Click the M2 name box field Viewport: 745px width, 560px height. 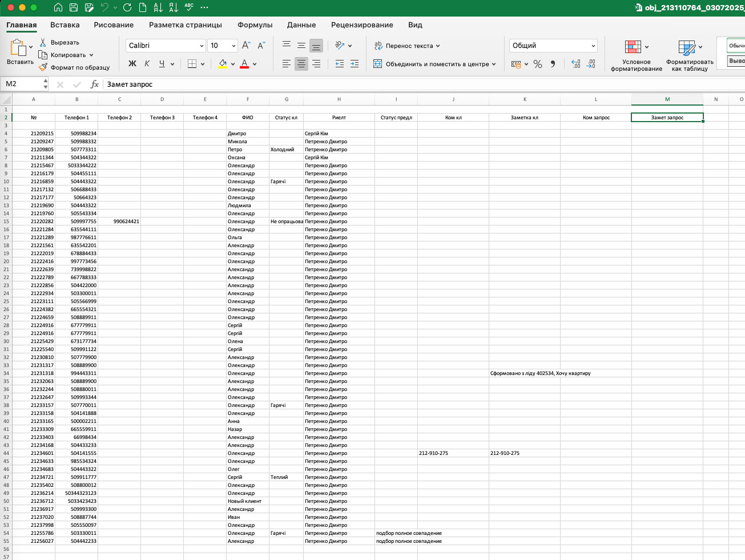point(23,84)
